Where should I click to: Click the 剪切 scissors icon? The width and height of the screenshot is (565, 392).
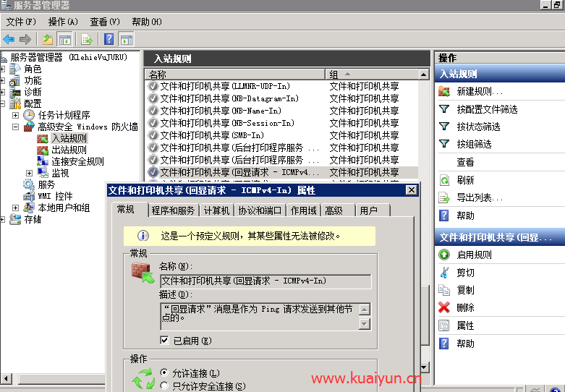(444, 273)
